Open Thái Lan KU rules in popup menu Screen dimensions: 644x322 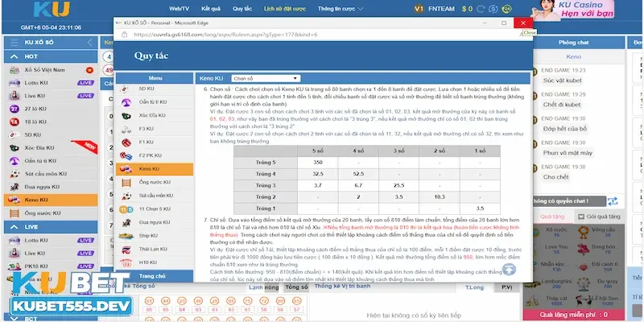click(155, 250)
